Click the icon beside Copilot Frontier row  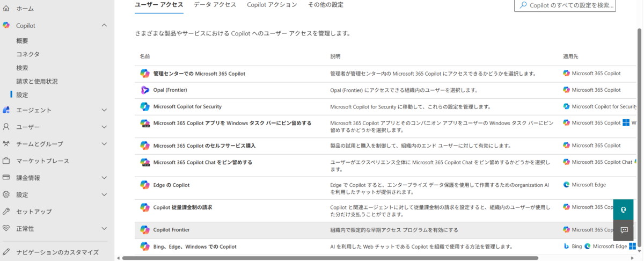(x=145, y=230)
